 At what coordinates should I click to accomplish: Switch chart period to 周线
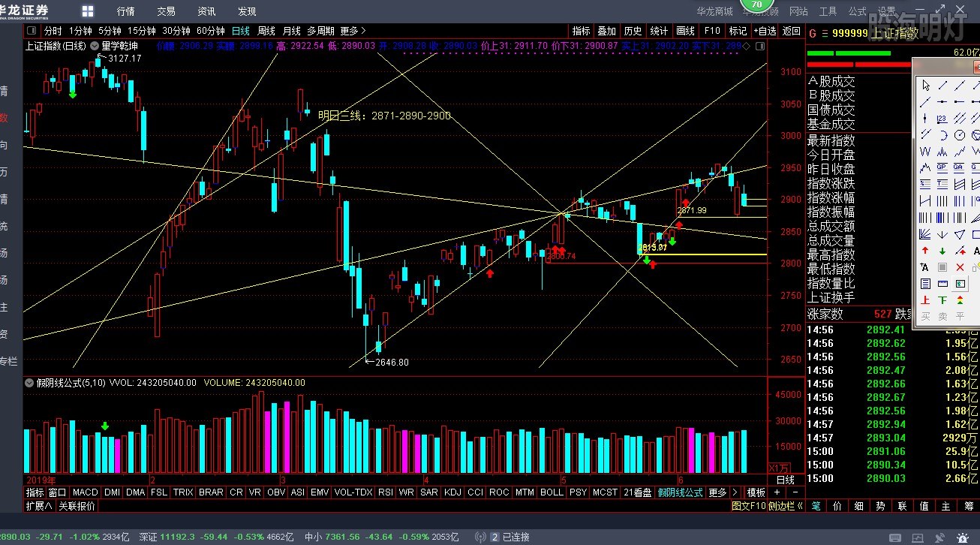pos(266,31)
